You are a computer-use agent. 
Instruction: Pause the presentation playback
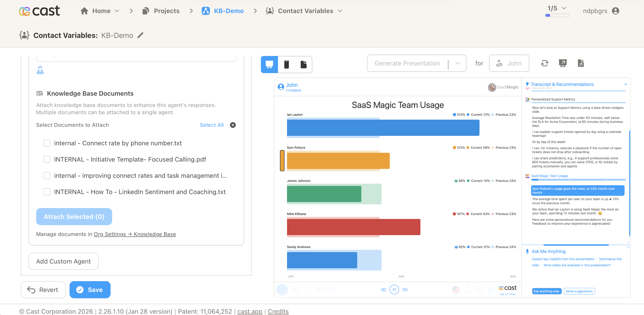pyautogui.click(x=394, y=290)
